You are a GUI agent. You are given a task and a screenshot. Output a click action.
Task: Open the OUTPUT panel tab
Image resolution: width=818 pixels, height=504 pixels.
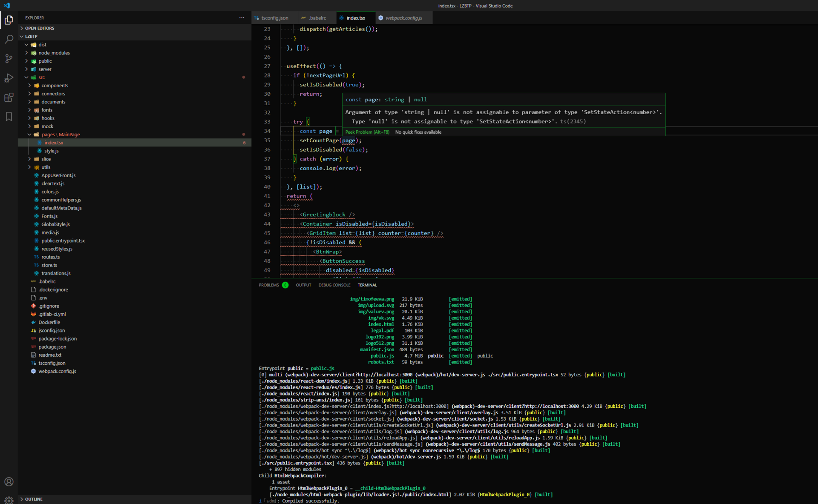click(x=303, y=285)
